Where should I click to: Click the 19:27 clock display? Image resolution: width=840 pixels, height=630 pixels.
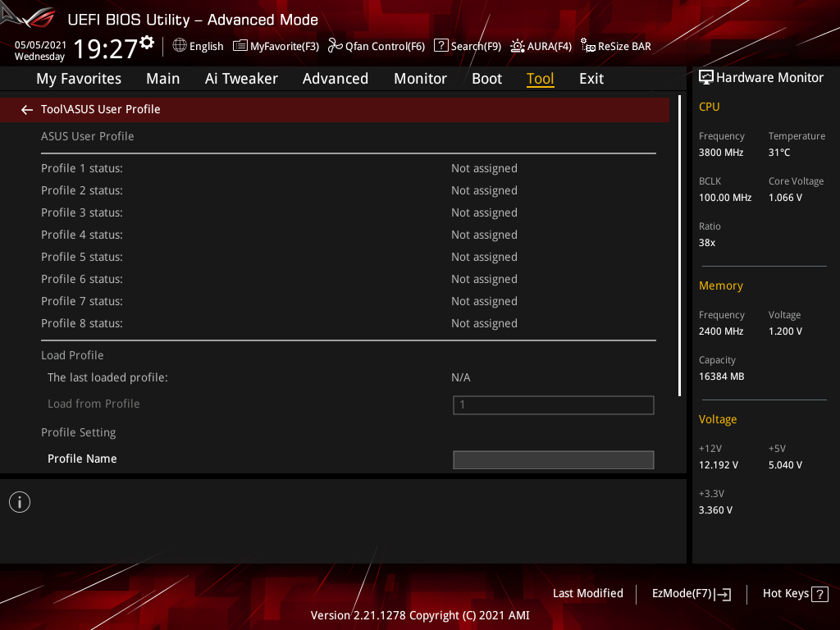click(106, 48)
